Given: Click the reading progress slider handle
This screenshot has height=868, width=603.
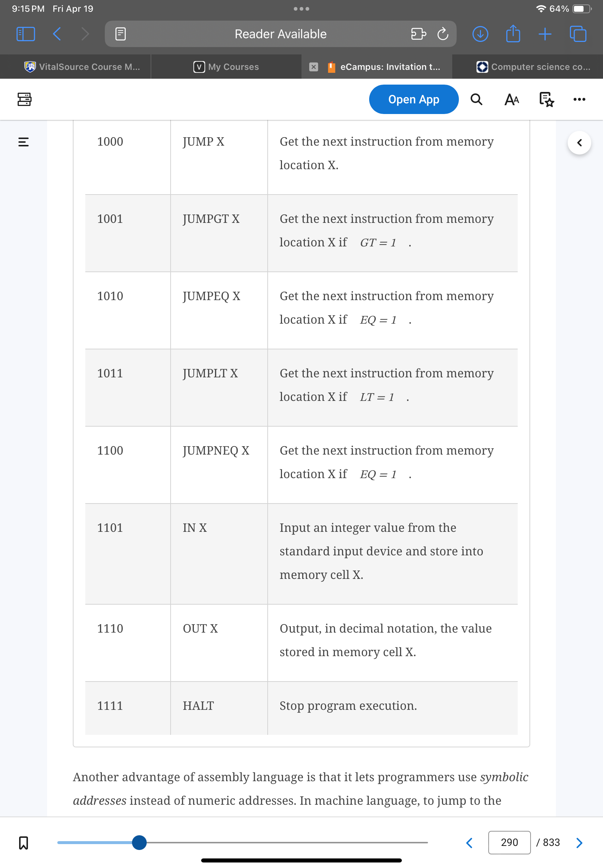Looking at the screenshot, I should click(139, 842).
